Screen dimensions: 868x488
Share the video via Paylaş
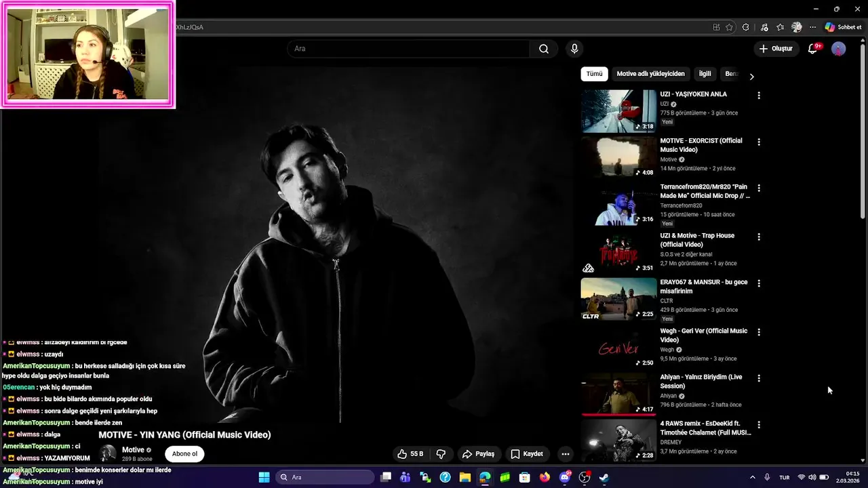(478, 454)
